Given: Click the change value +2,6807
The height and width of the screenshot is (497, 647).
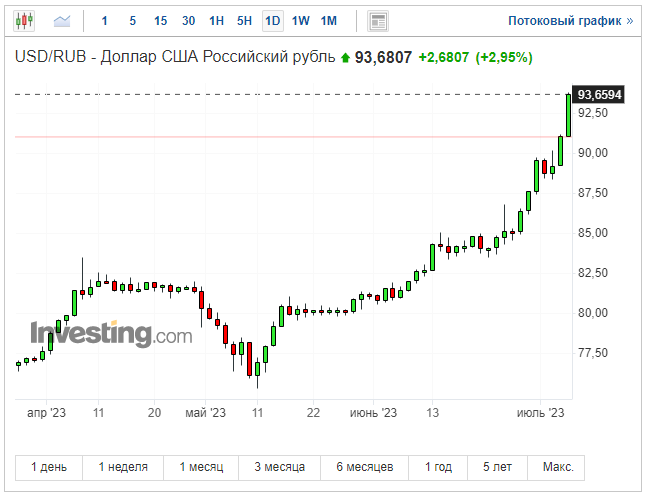Looking at the screenshot, I should pyautogui.click(x=444, y=57).
